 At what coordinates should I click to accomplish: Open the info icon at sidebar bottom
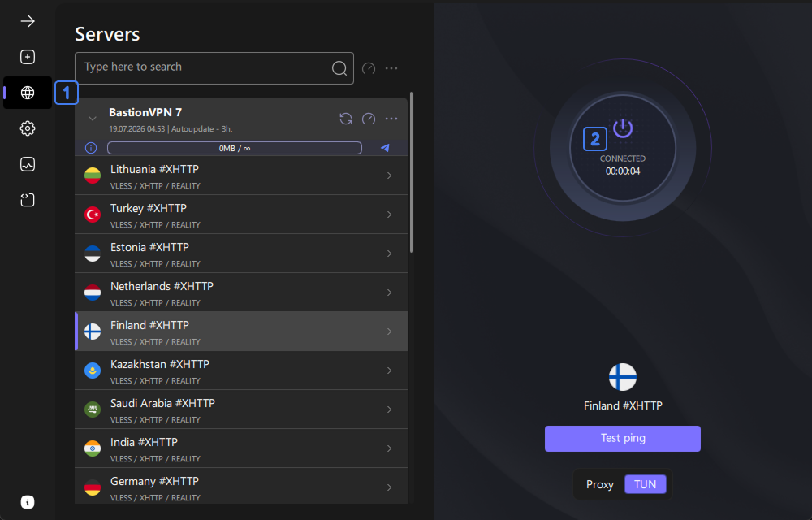(x=28, y=502)
